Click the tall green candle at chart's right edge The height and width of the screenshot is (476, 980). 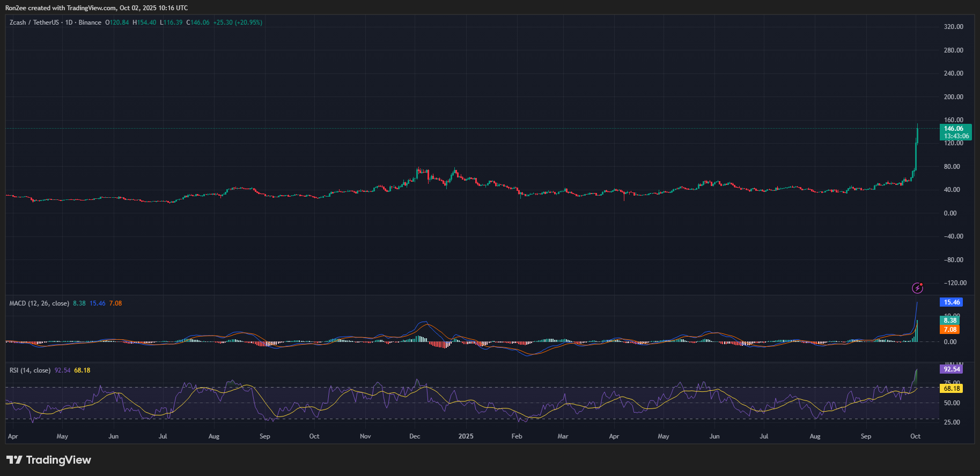coord(916,153)
